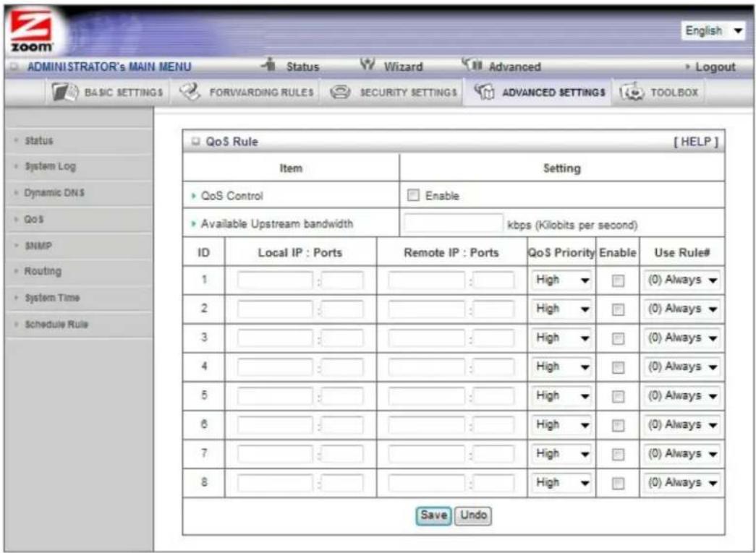
Task: Click the Advanced tools icon in top menu
Action: (x=472, y=65)
